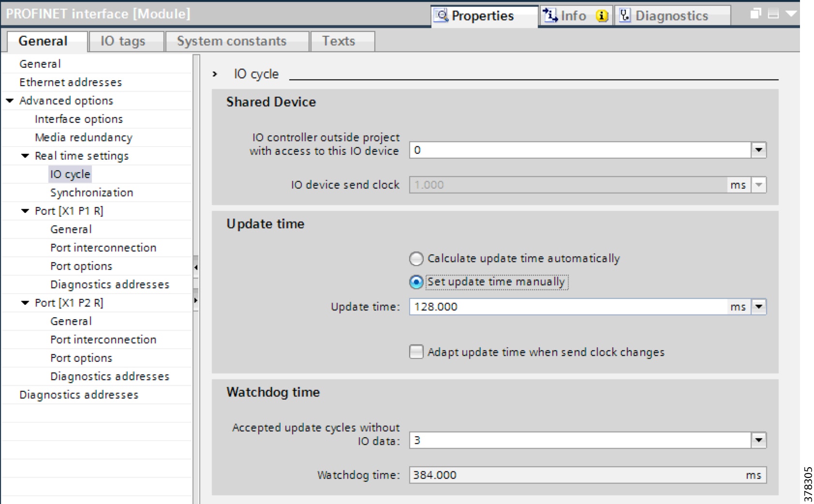The width and height of the screenshot is (814, 504).
Task: Click the Update time section heading
Action: pyautogui.click(x=265, y=224)
